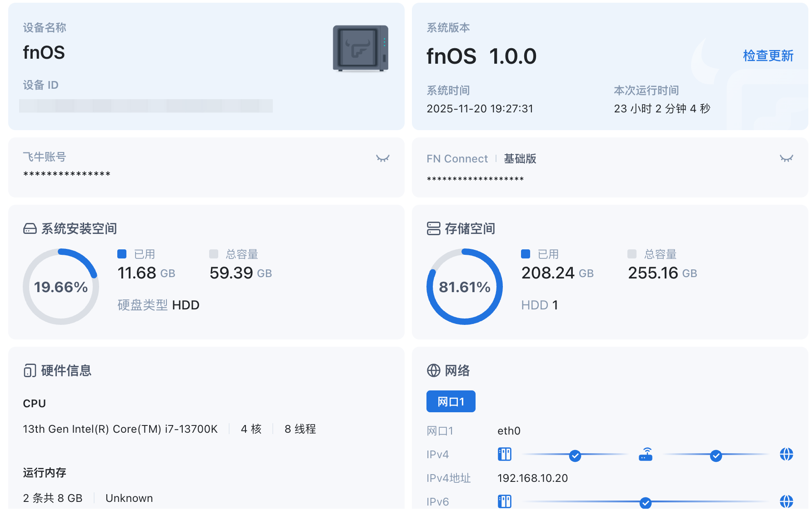The width and height of the screenshot is (812, 516).
Task: Click the IPv4 address 192.168.10.20
Action: click(532, 478)
